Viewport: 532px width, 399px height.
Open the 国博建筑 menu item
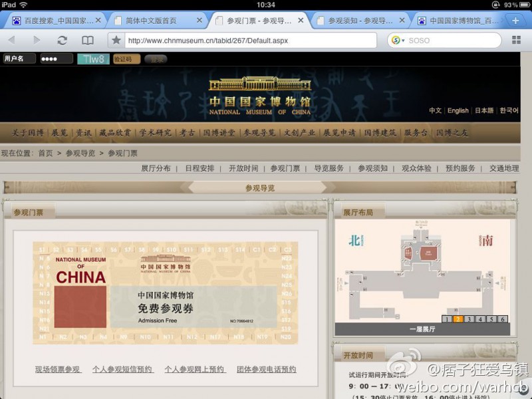coord(380,132)
